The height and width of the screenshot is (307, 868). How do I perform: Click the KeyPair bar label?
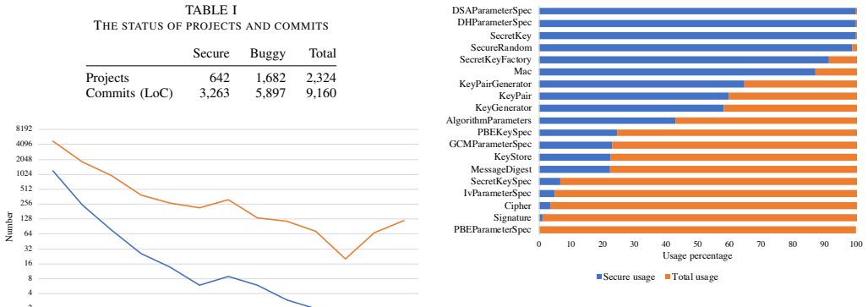516,96
